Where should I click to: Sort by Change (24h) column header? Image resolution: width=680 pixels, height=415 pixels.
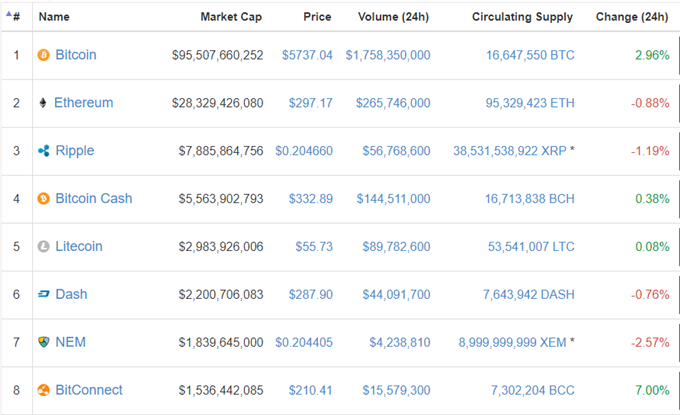(x=632, y=17)
